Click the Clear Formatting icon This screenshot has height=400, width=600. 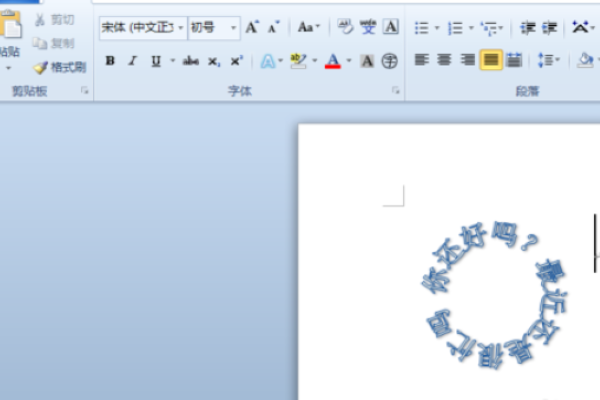tap(345, 27)
